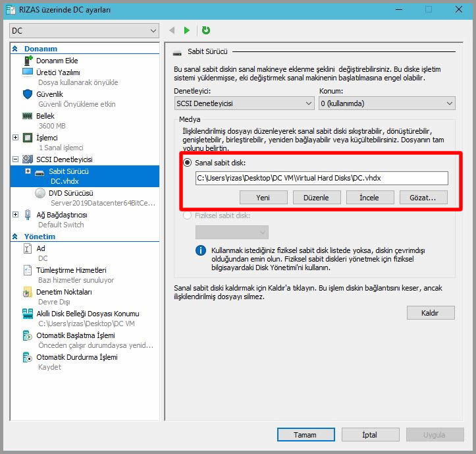Click the virtual disk path text field
Image resolution: width=476 pixels, height=454 pixels.
[321, 178]
